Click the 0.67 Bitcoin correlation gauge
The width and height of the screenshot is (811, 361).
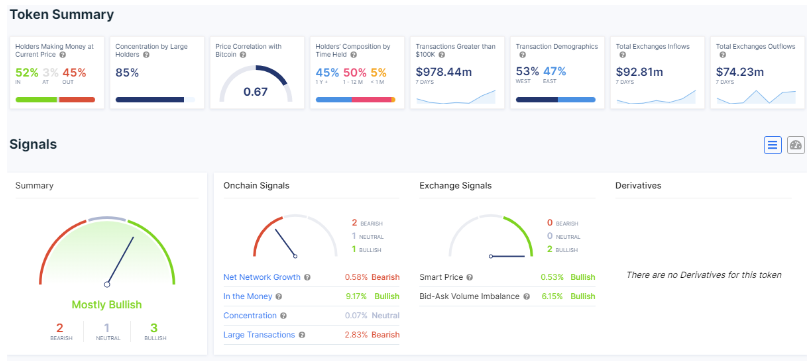point(256,84)
